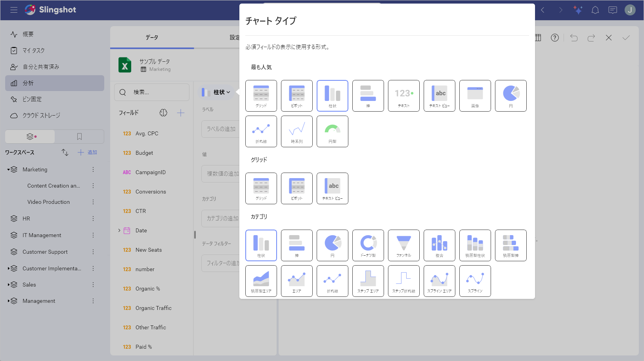Select the ステップ エリア chart
The image size is (644, 361).
tap(368, 281)
